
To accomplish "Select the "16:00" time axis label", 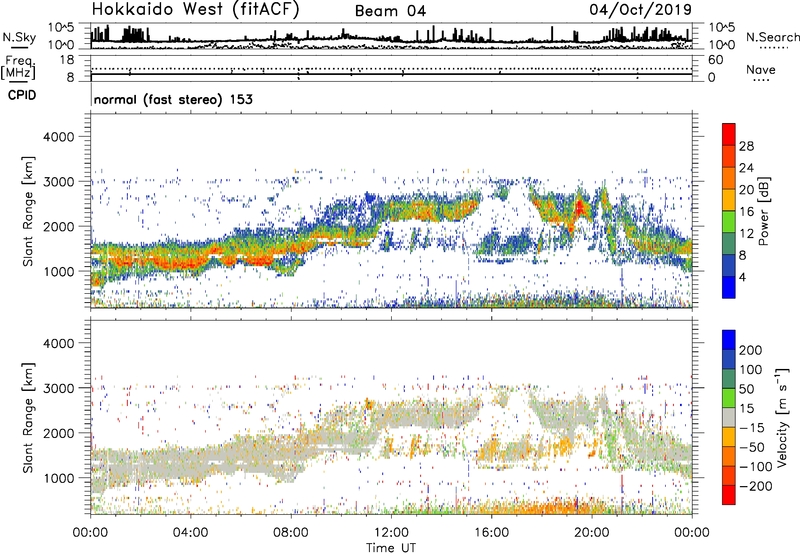I will [x=491, y=533].
